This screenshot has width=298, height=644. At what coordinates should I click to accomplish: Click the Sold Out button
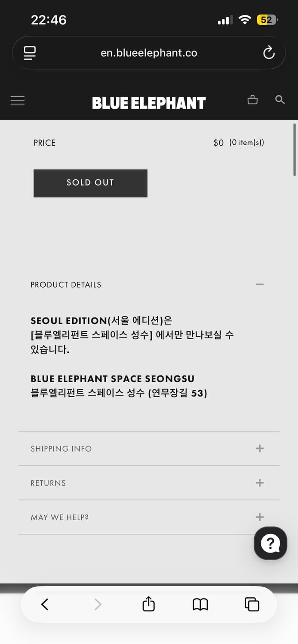[x=90, y=183]
